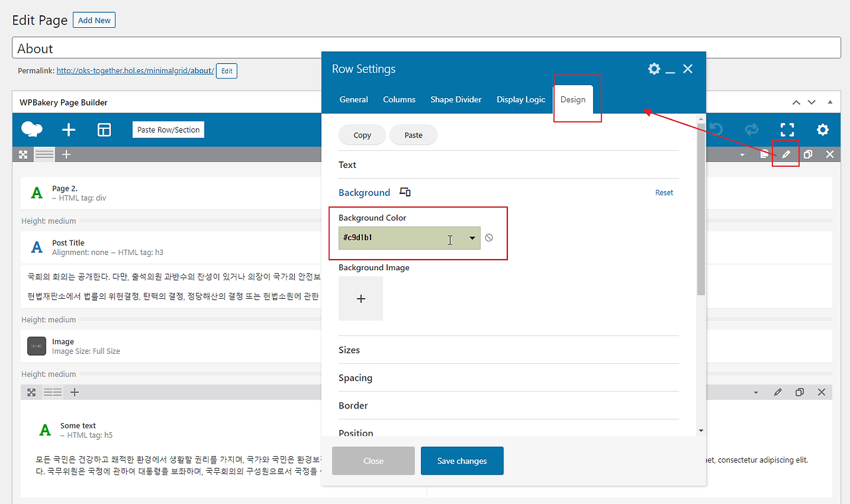Edit the permalink with the Edit button
Viewport: 850px width, 504px height.
[x=226, y=70]
